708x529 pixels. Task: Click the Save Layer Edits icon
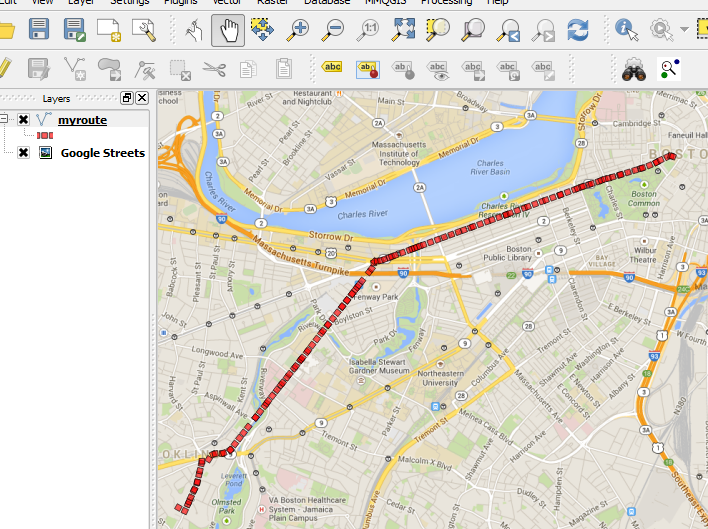coord(39,69)
